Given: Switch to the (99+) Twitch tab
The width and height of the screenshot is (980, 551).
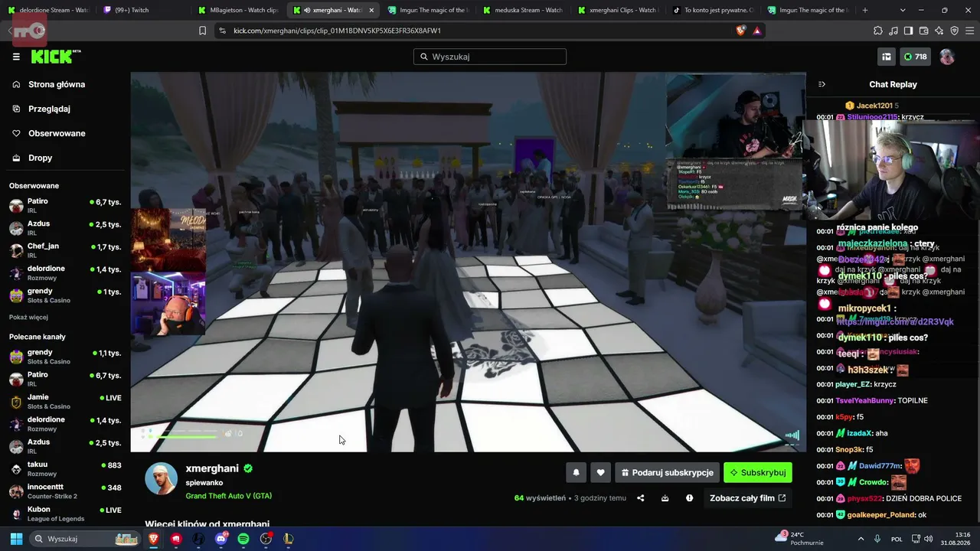Looking at the screenshot, I should click(x=142, y=10).
